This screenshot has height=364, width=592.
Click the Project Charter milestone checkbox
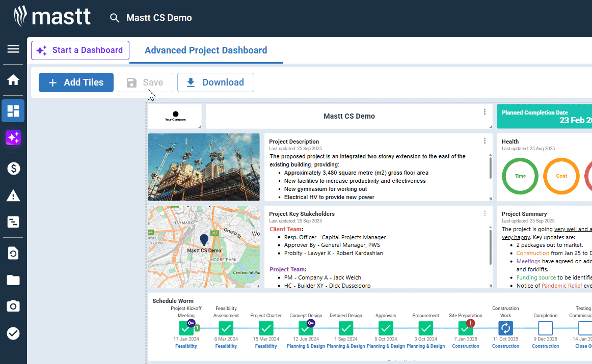[266, 328]
